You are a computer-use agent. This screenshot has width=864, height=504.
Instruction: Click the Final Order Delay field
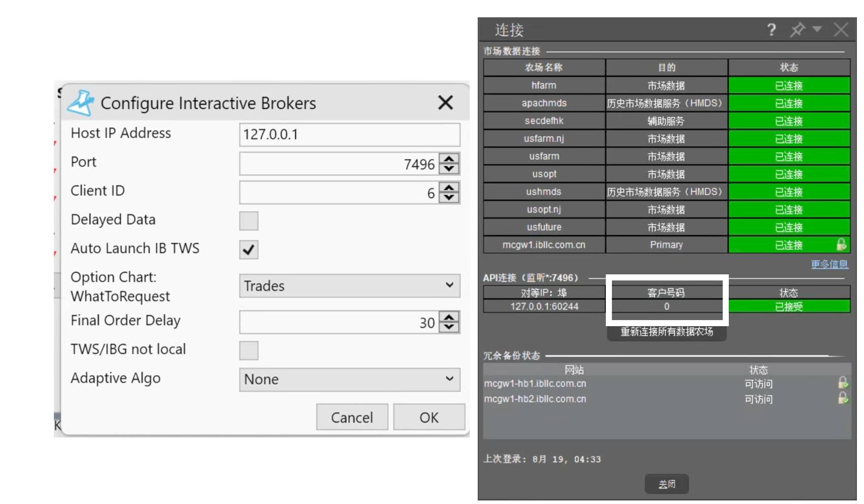click(338, 322)
